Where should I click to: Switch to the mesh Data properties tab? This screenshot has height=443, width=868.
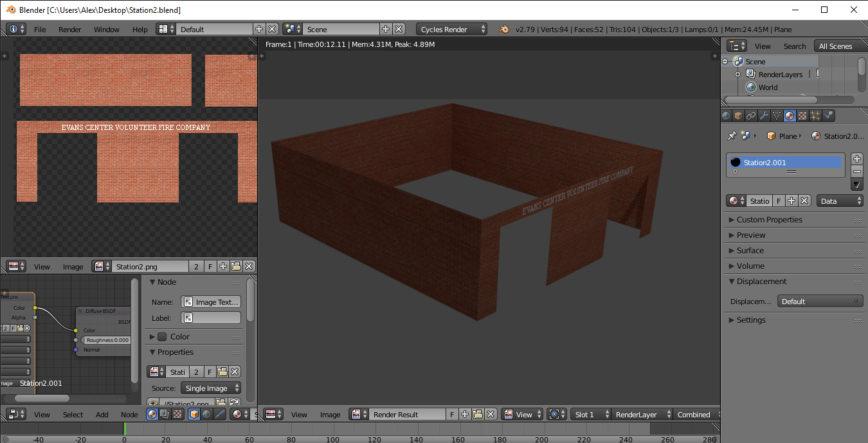click(x=777, y=116)
